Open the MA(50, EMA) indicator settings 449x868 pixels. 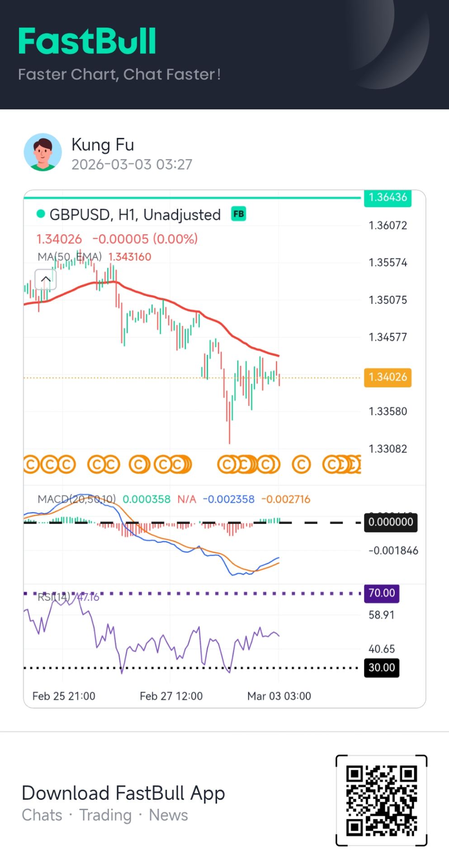point(69,257)
